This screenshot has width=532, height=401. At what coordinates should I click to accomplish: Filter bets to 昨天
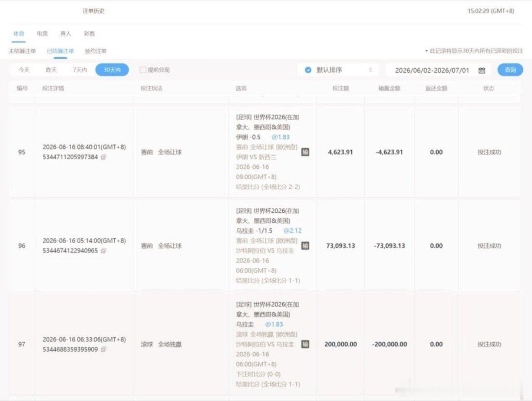(x=51, y=70)
